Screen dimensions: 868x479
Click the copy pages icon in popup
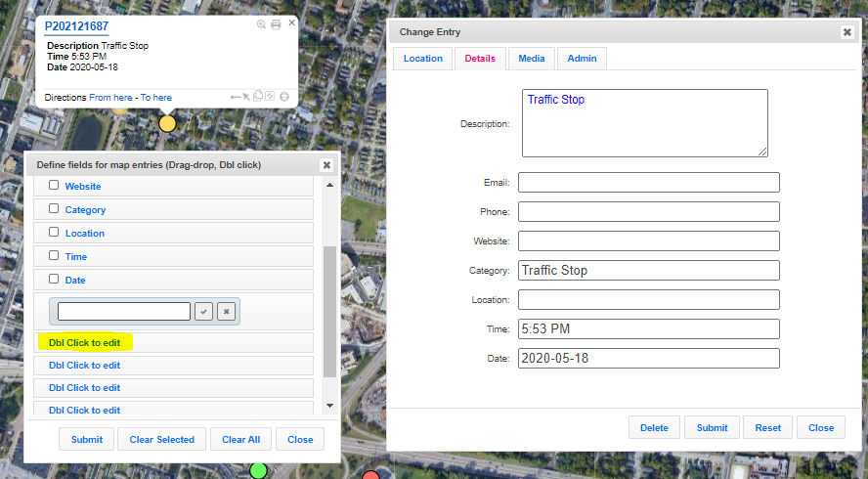pos(258,97)
